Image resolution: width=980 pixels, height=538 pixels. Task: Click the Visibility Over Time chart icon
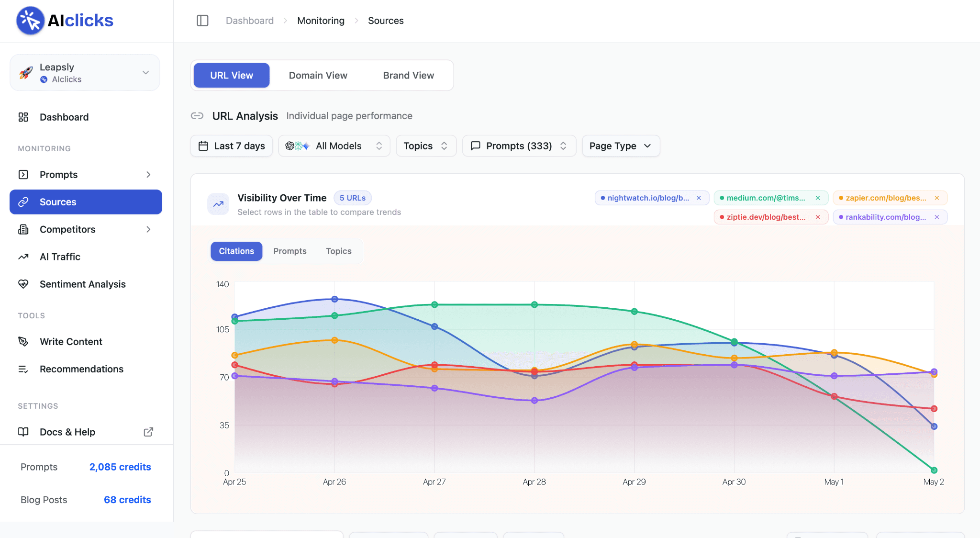click(x=218, y=204)
